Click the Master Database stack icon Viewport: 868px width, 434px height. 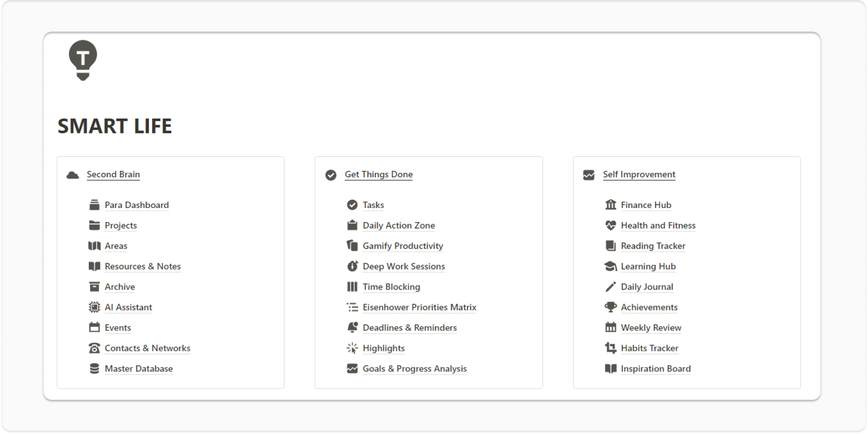click(x=94, y=369)
